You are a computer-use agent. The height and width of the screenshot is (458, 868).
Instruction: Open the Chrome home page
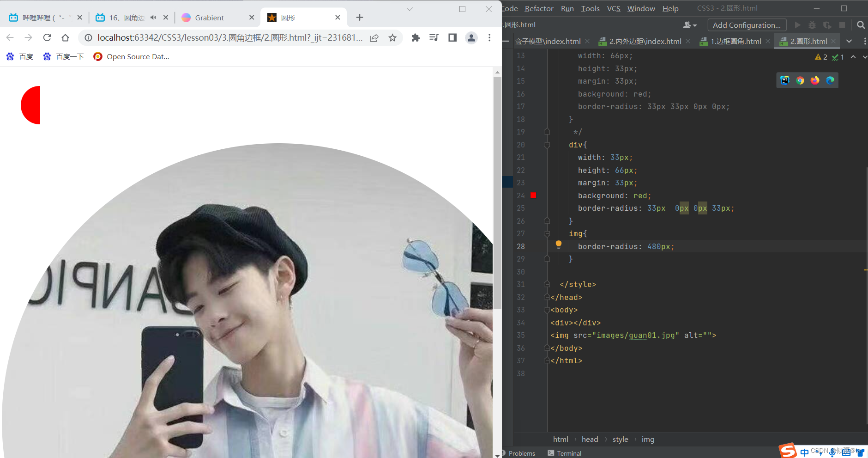click(66, 37)
